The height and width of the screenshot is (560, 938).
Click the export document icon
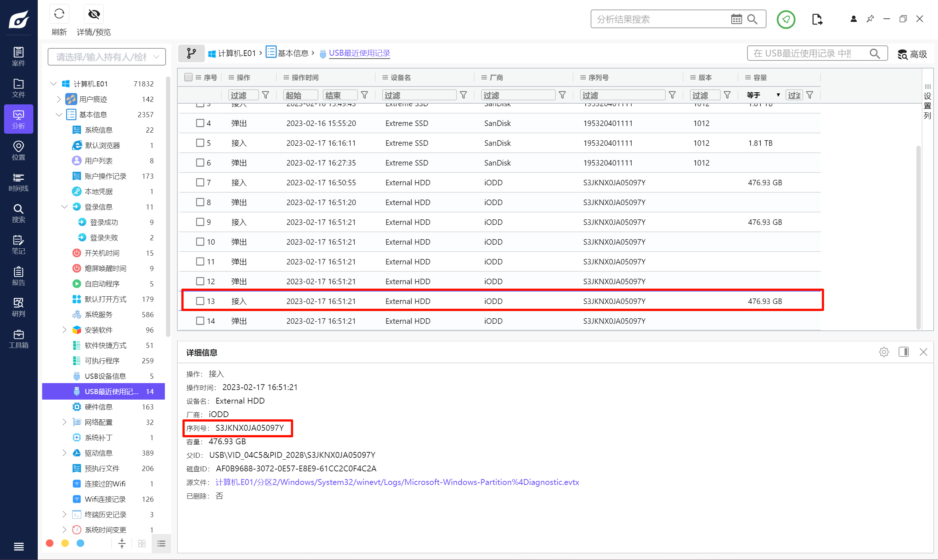click(x=817, y=19)
